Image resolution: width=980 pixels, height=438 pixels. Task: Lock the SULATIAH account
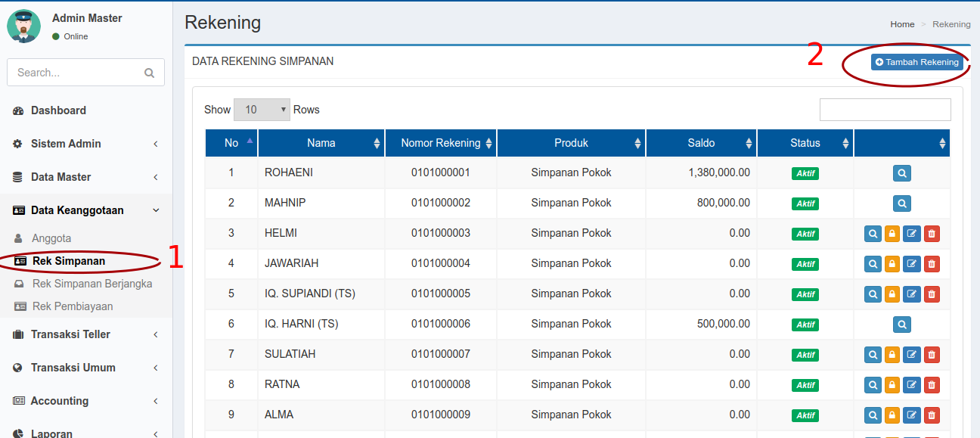[892, 355]
